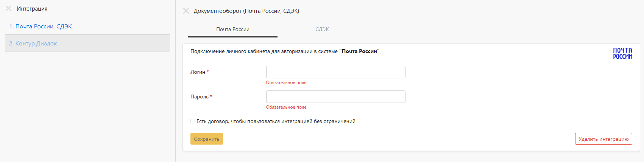Close the Интеграция panel with the X icon
The image size is (644, 162).
8,8
